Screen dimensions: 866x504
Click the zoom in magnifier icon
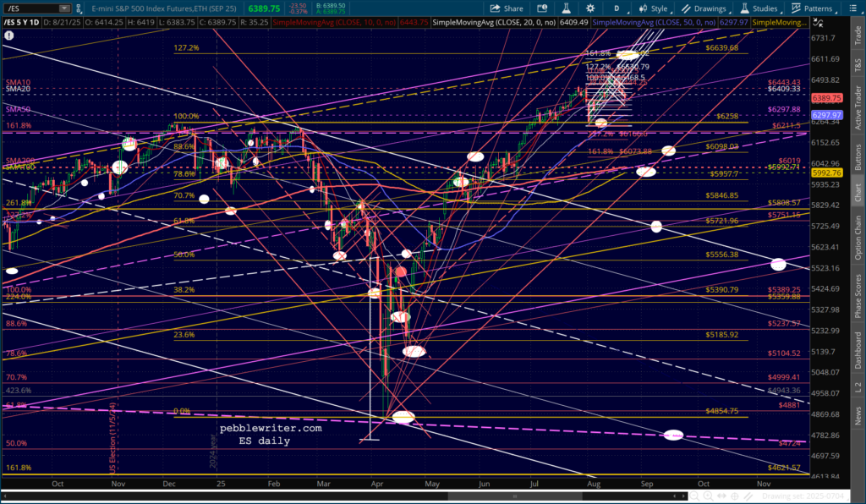pyautogui.click(x=710, y=496)
